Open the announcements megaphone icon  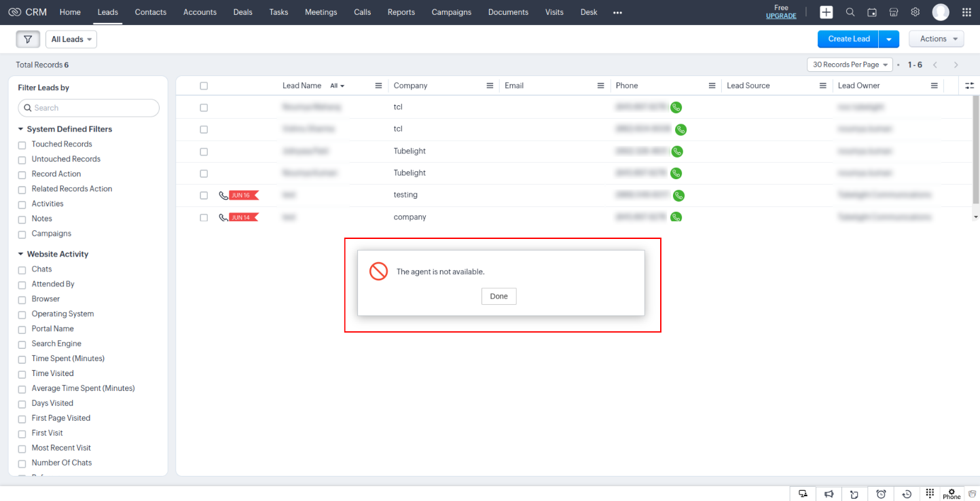829,494
